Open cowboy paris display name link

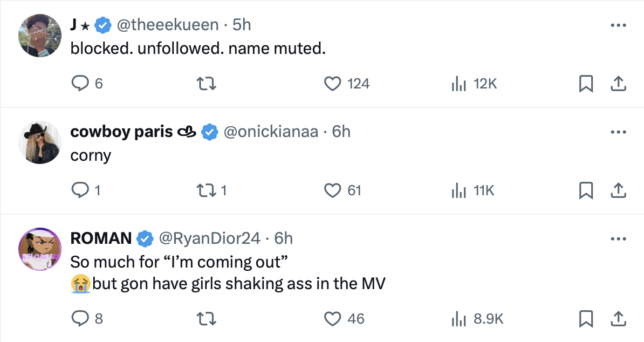(x=121, y=132)
